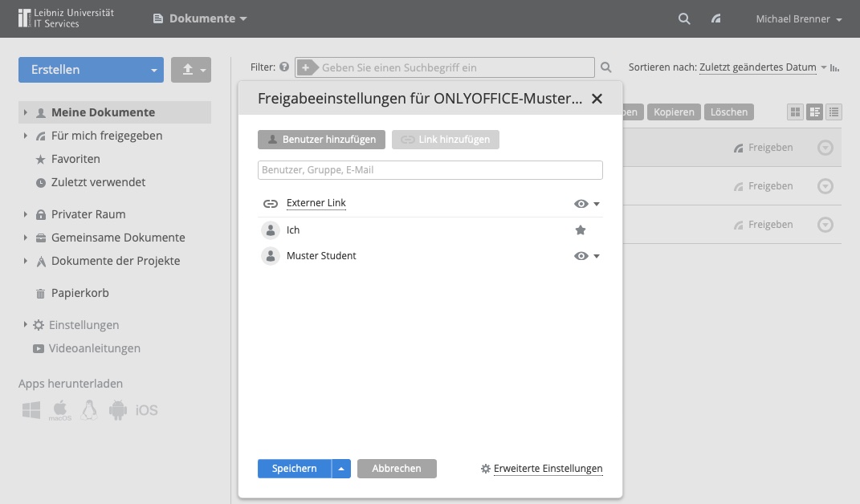Click the Link hinzufügen button

click(x=446, y=140)
